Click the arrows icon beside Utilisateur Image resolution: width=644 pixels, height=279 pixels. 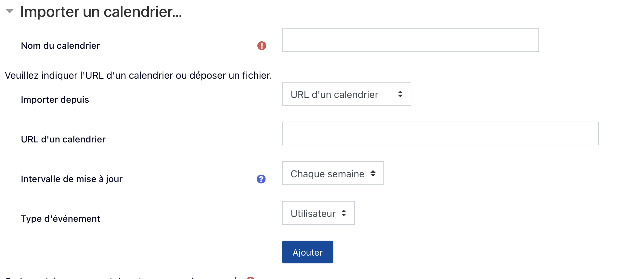coord(343,213)
